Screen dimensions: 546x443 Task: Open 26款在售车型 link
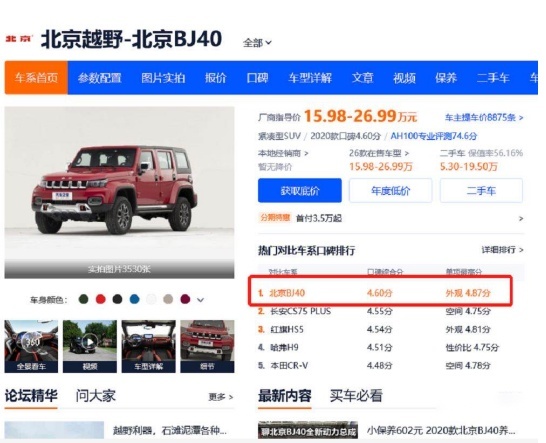tap(379, 153)
